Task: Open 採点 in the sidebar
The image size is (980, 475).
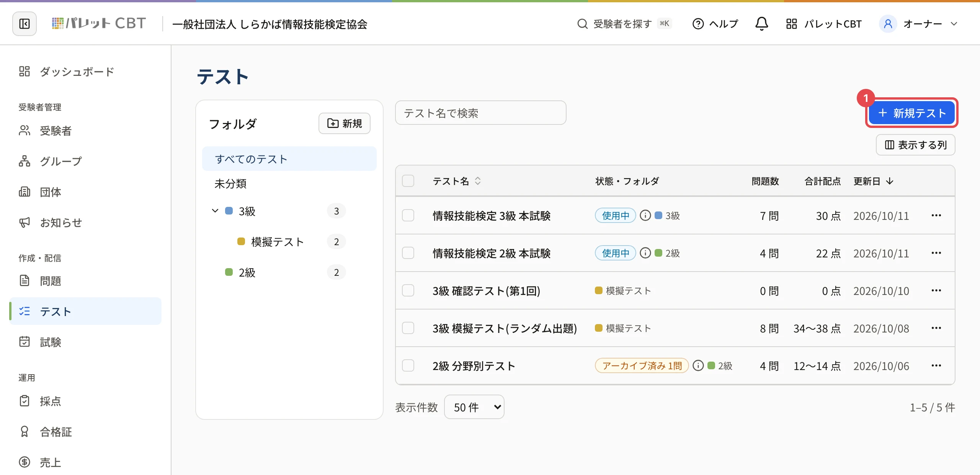Action: 85,401
